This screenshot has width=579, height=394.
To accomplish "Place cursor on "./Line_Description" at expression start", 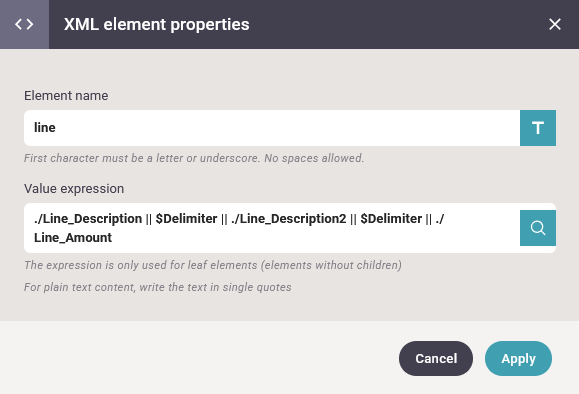I will point(88,219).
